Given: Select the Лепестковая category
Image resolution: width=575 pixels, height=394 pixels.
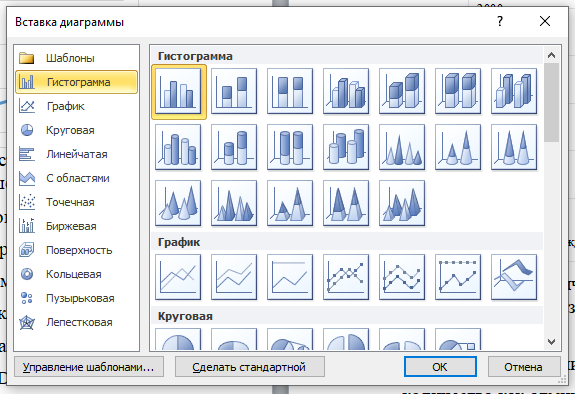Looking at the screenshot, I should click(77, 322).
